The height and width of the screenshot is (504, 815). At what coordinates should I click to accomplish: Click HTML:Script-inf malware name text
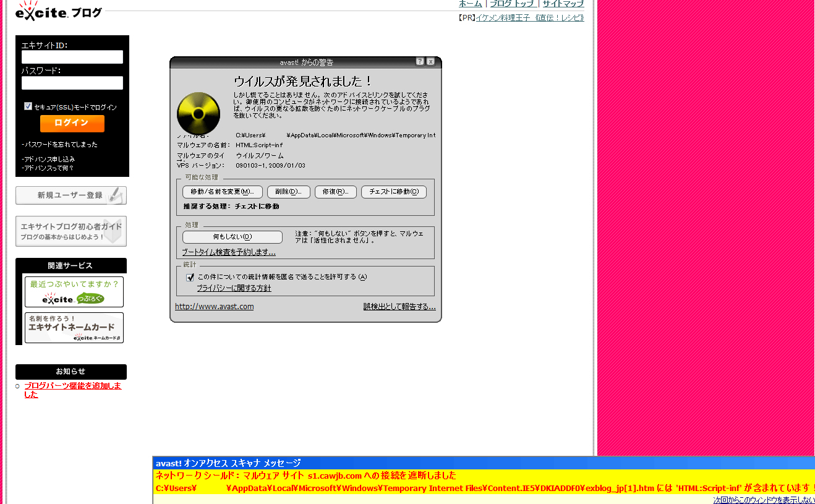tap(259, 145)
